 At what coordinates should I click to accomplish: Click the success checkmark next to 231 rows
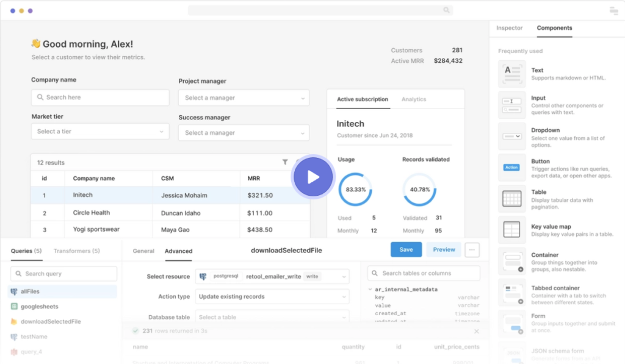pos(135,331)
